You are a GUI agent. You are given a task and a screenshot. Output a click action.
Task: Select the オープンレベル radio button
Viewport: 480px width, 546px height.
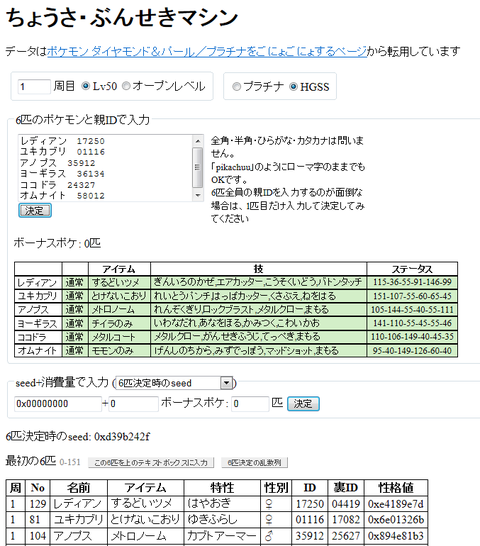tap(126, 86)
